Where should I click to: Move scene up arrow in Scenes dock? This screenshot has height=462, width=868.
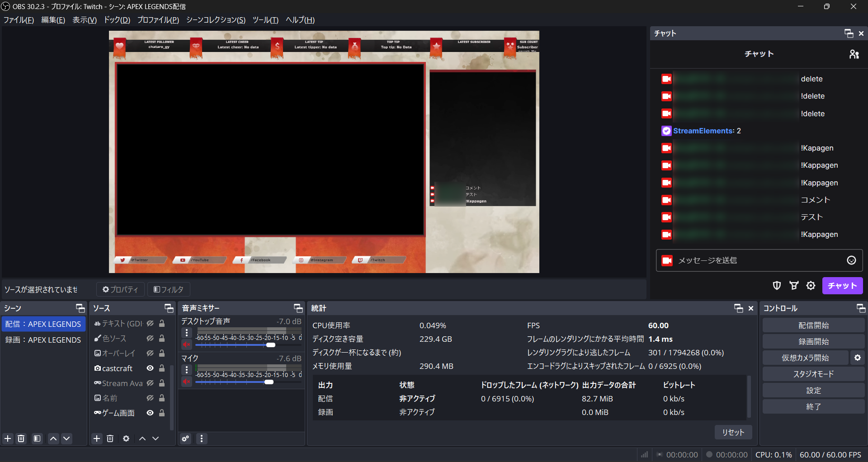pos(53,438)
